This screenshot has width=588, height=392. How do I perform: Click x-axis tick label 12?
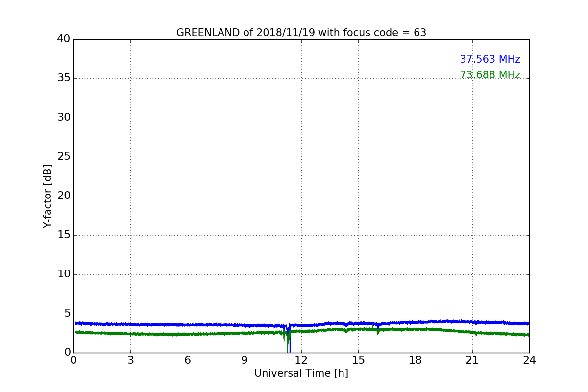[301, 360]
